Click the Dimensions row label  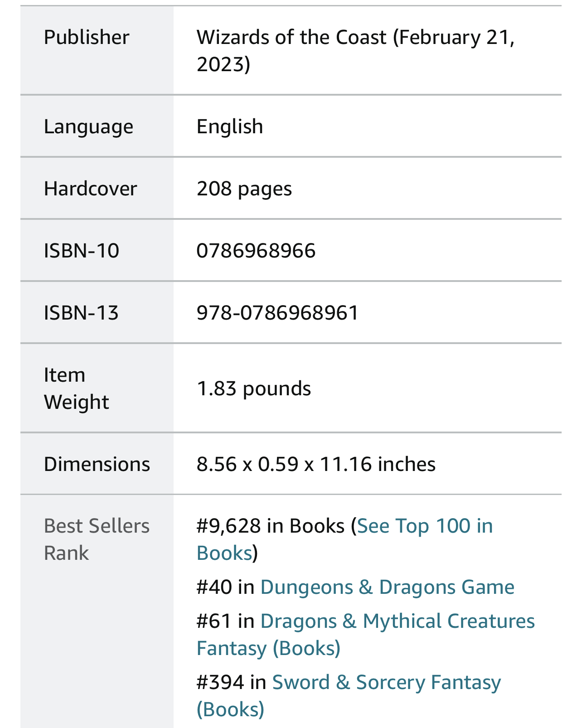(x=97, y=464)
